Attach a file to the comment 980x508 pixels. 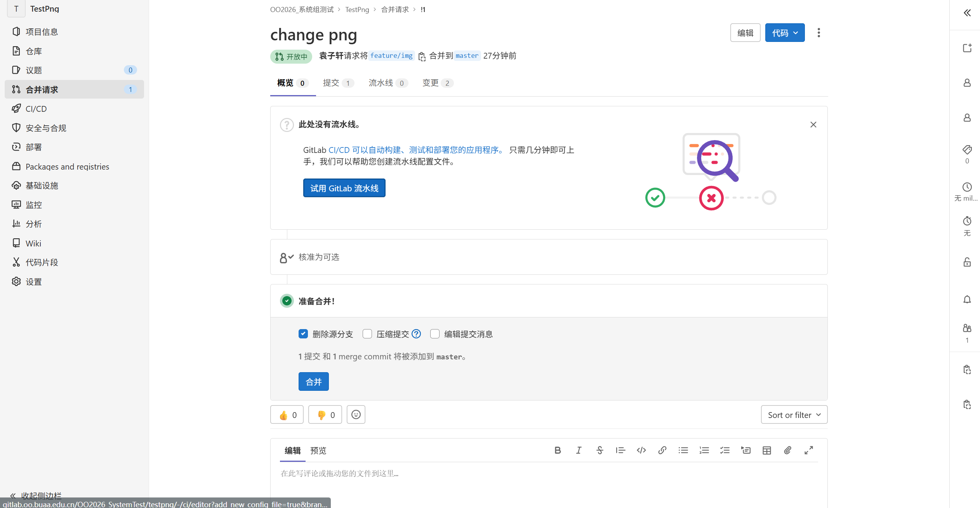point(787,450)
